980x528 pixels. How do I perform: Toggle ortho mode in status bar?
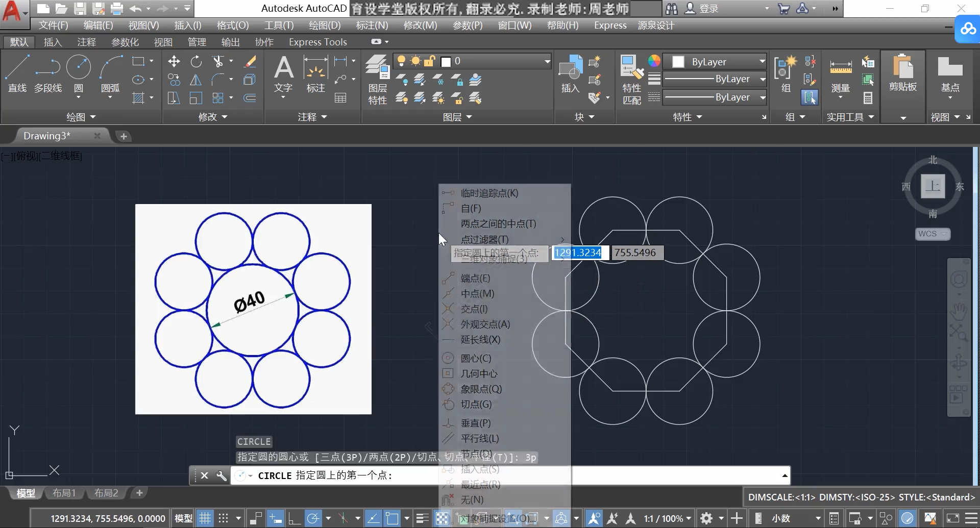pyautogui.click(x=294, y=518)
